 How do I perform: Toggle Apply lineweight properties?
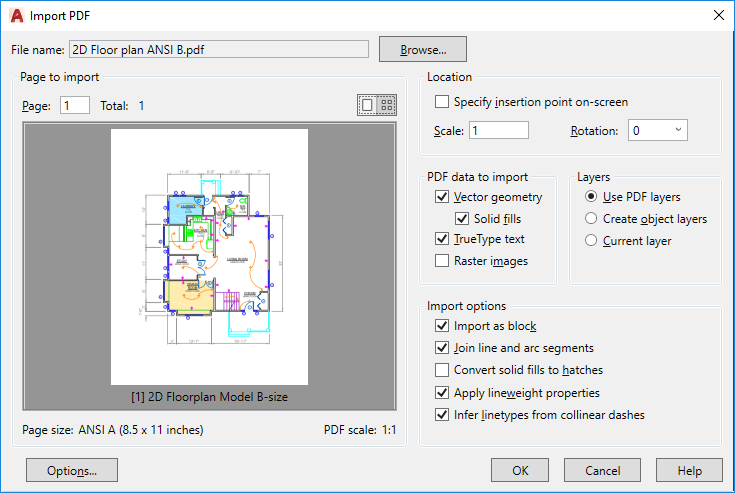pyautogui.click(x=442, y=393)
